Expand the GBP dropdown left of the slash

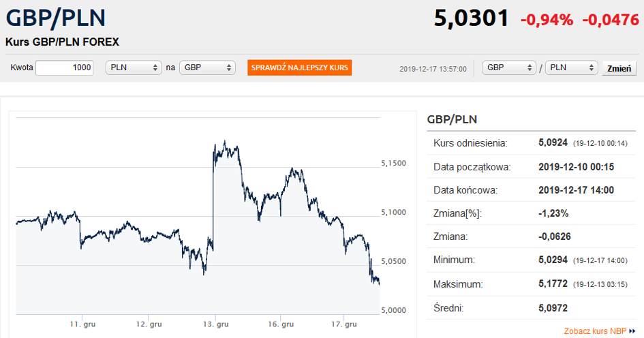point(509,68)
